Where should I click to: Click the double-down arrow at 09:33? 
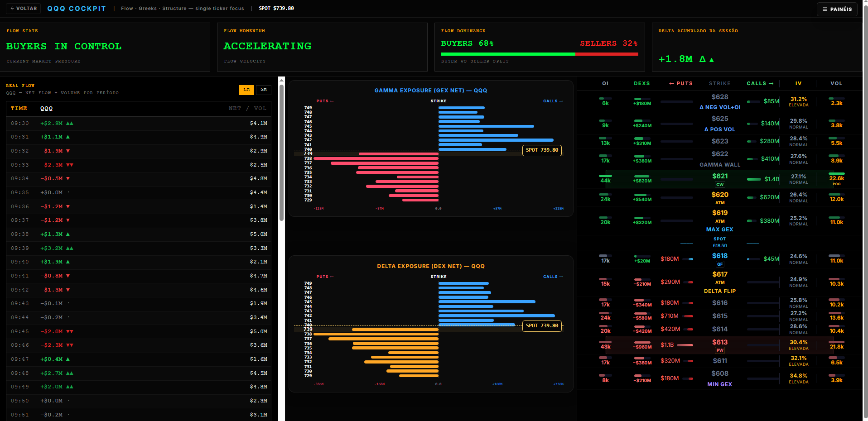point(70,165)
